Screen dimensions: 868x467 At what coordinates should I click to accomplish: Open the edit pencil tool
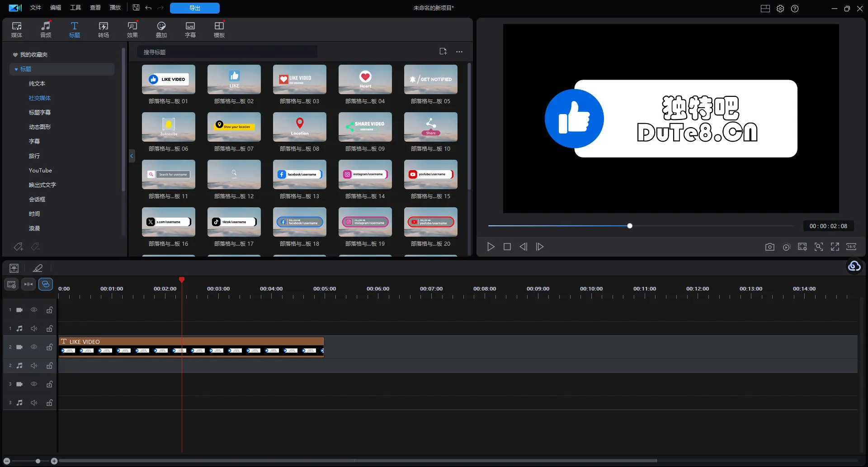[38, 268]
